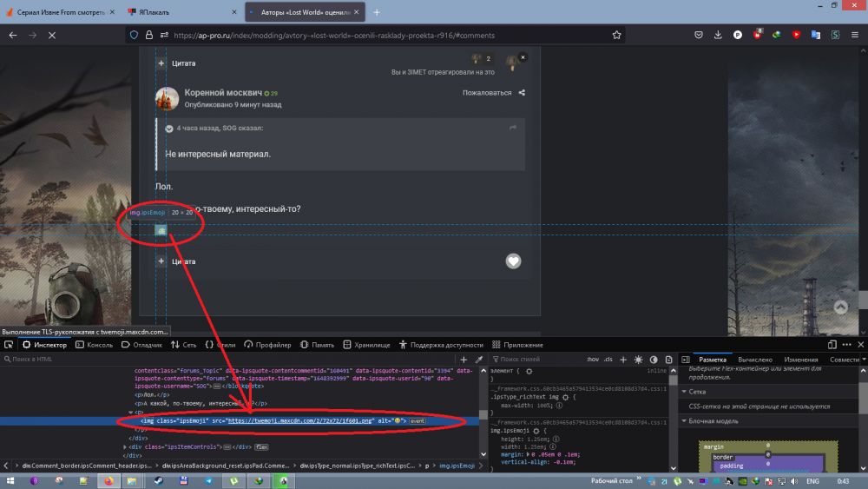Image resolution: width=868 pixels, height=489 pixels.
Task: Click the element picker icon in DevTools
Action: [x=9, y=345]
